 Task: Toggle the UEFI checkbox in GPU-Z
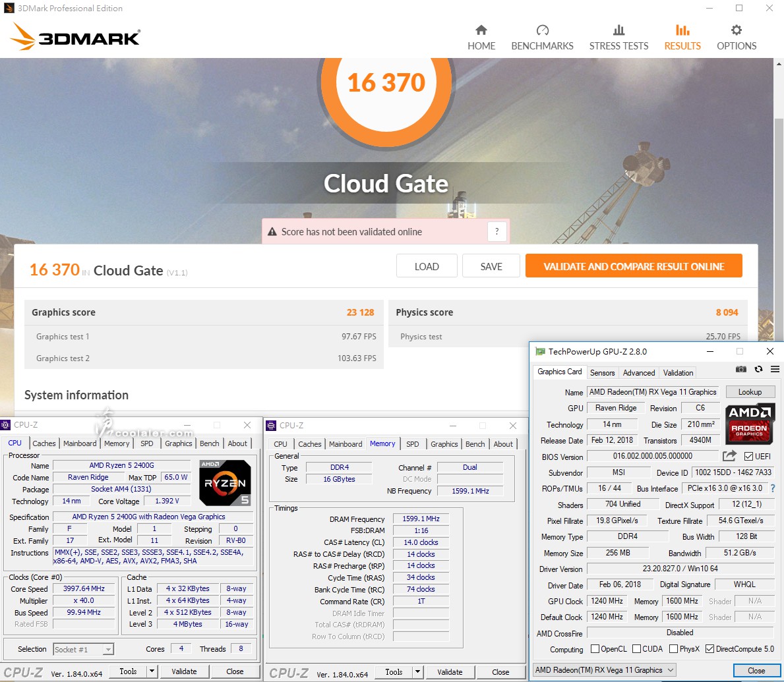pos(748,456)
